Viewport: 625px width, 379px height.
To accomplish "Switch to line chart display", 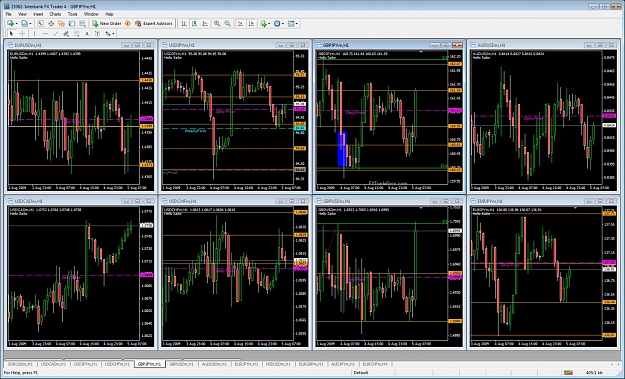I will (x=205, y=24).
